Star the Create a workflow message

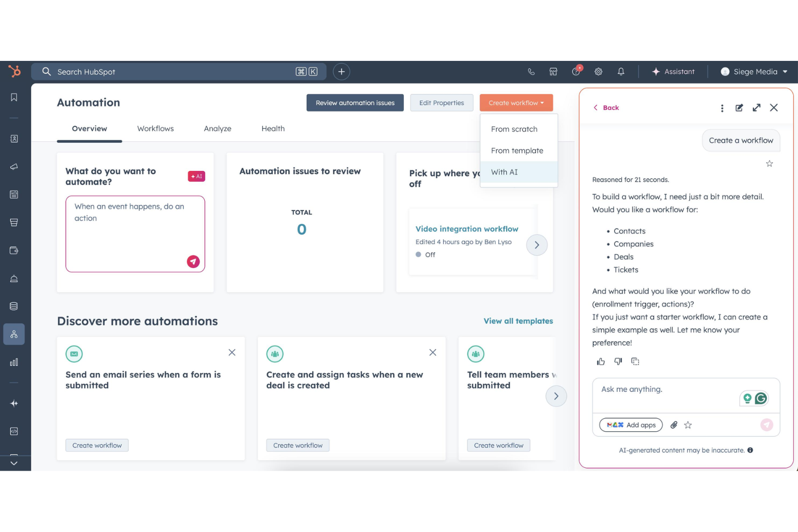pyautogui.click(x=769, y=164)
